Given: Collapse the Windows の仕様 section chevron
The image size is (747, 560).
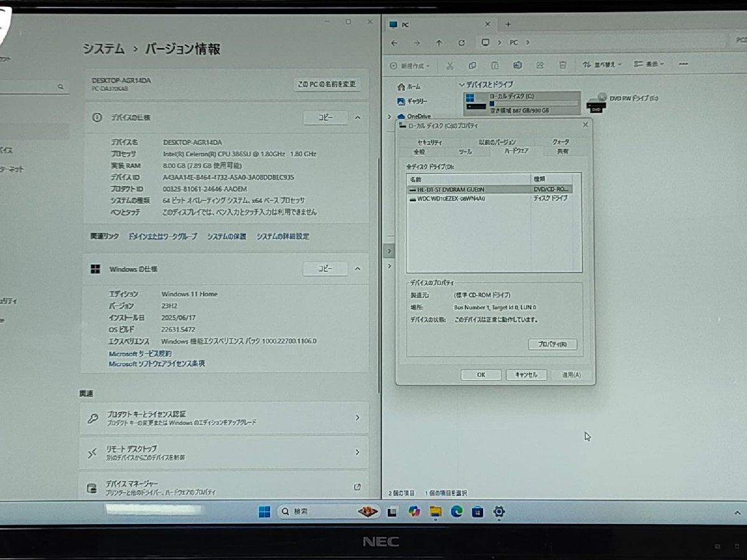Looking at the screenshot, I should point(357,269).
